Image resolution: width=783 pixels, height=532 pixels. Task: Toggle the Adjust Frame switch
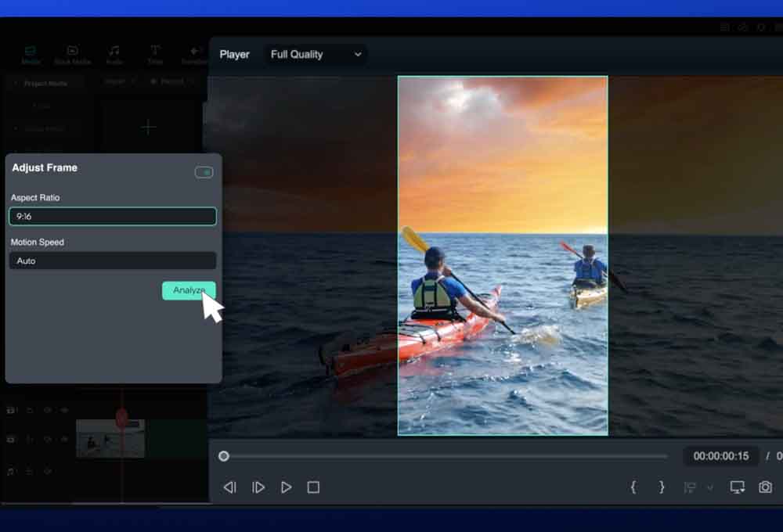point(204,172)
